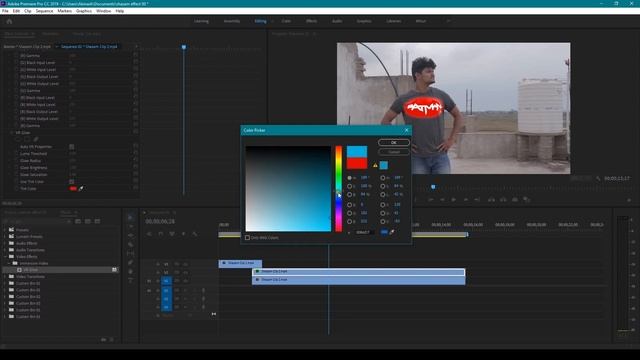Image resolution: width=640 pixels, height=360 pixels.
Task: Toggle Snap in the timeline
Action: tap(160, 234)
